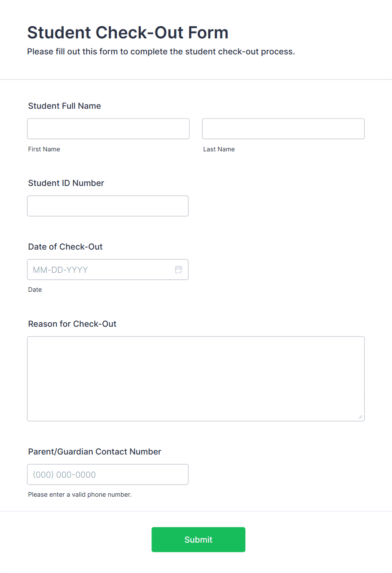Image resolution: width=392 pixels, height=573 pixels.
Task: Select the Student ID Number field
Action: (107, 206)
